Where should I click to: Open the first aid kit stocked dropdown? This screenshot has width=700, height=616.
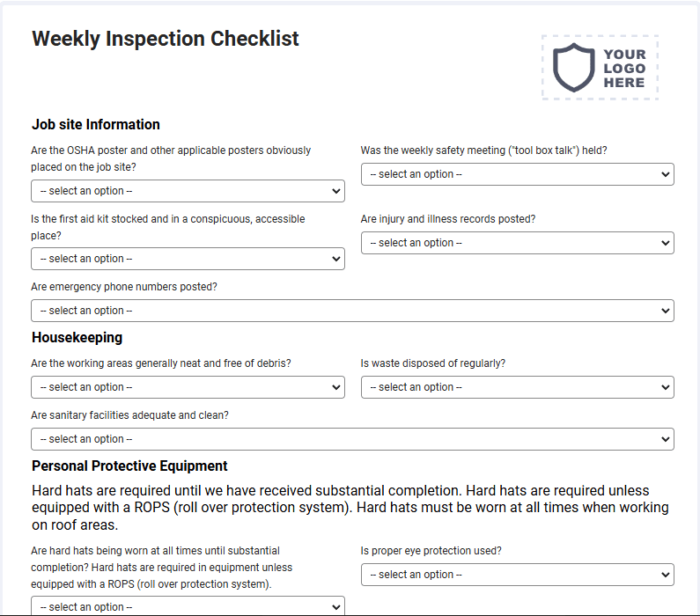188,259
